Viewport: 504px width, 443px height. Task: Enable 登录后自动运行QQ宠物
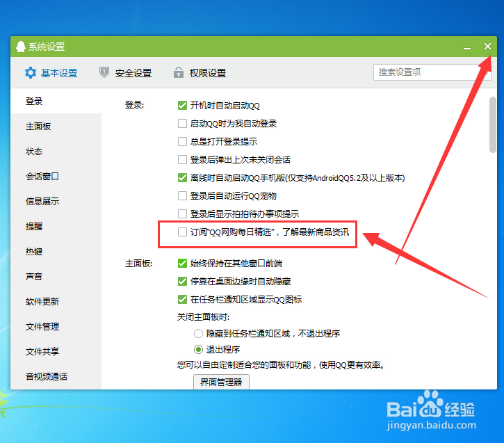click(182, 196)
